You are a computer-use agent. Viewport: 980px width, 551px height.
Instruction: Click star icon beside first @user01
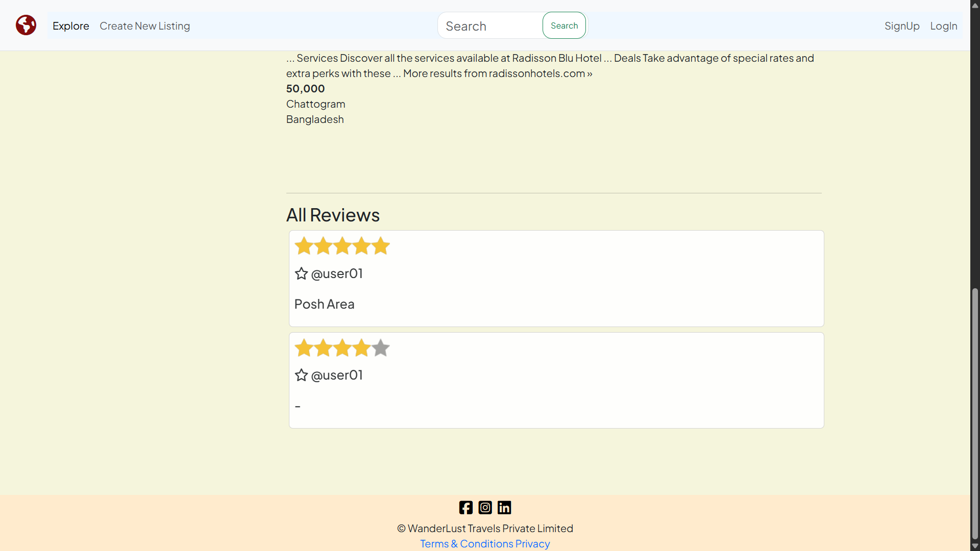tap(301, 273)
